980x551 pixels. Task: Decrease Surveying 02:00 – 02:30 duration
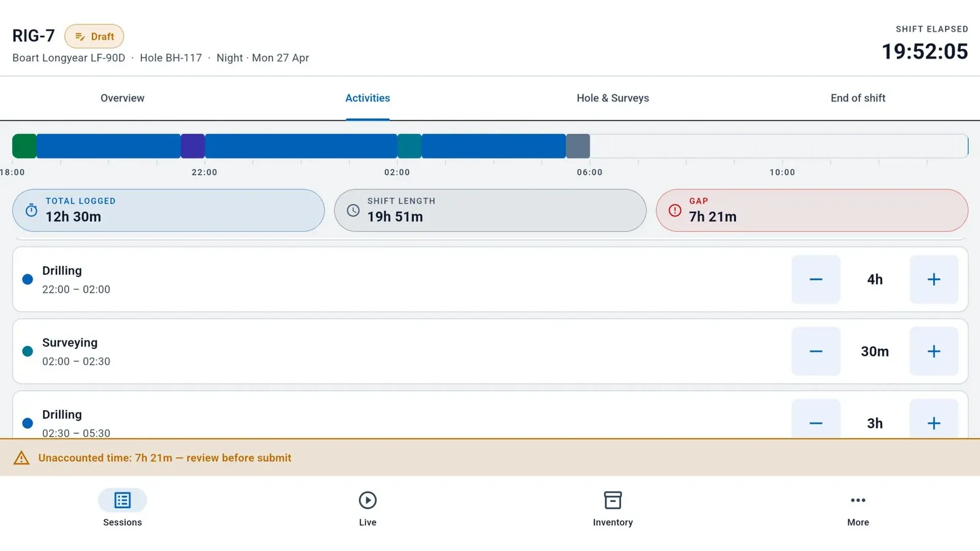(x=816, y=351)
